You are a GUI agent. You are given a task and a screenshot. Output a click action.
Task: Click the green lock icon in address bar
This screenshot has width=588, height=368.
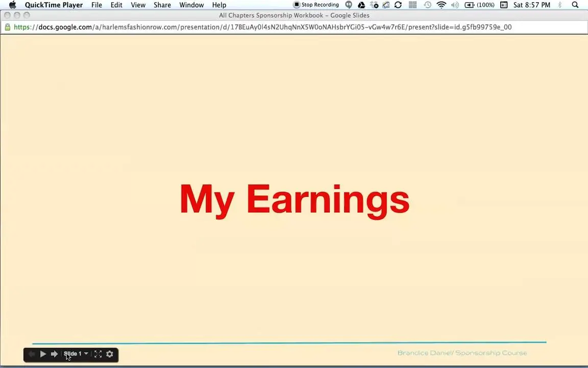7,27
